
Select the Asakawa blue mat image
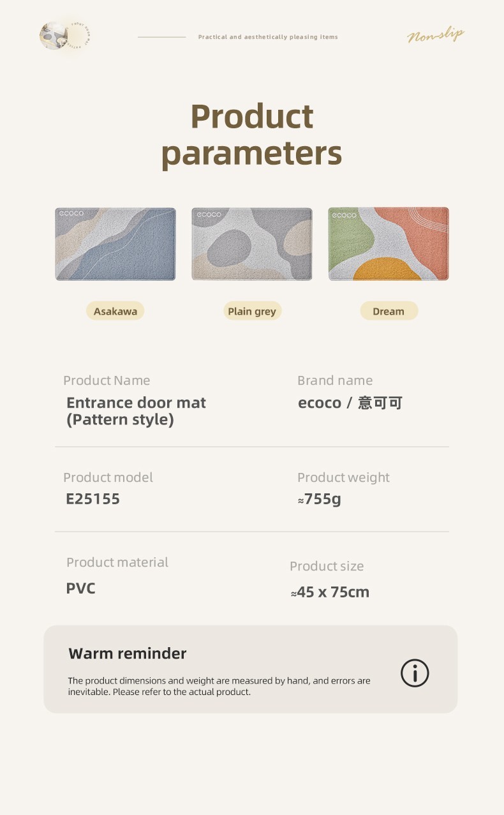tap(115, 244)
